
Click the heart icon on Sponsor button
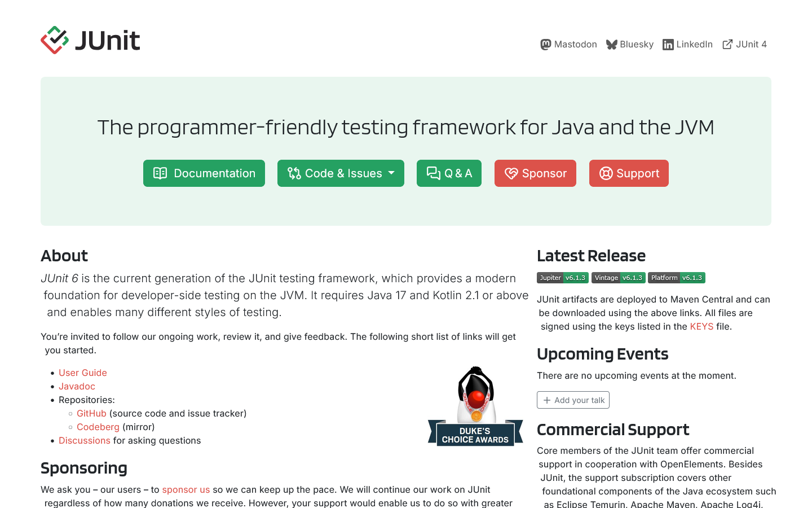click(x=511, y=173)
